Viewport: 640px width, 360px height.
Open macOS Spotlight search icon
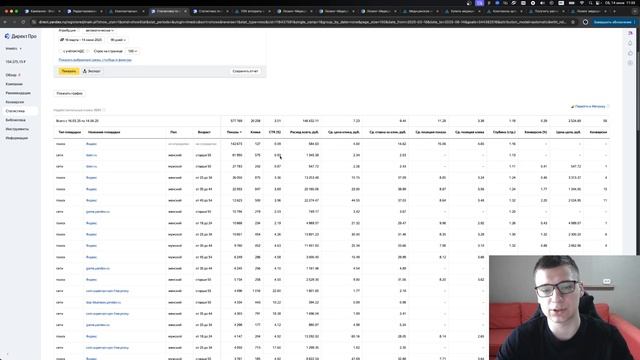tap(590, 3)
